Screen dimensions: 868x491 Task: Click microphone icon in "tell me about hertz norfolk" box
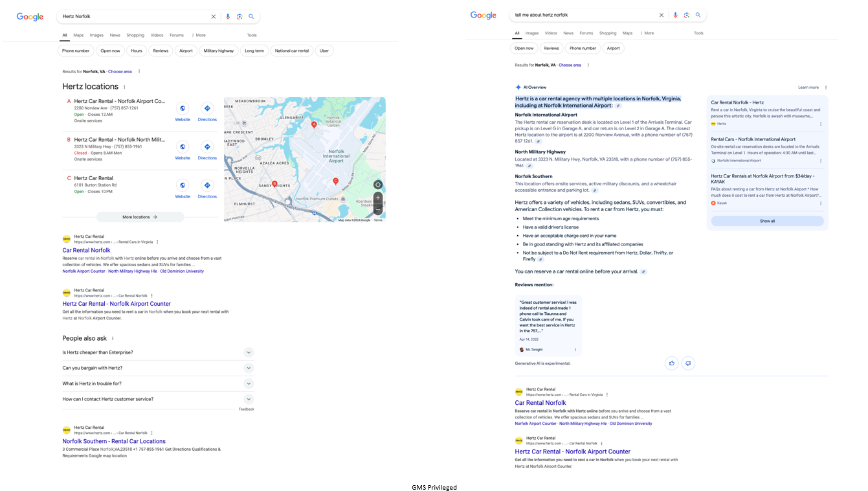[x=676, y=15]
